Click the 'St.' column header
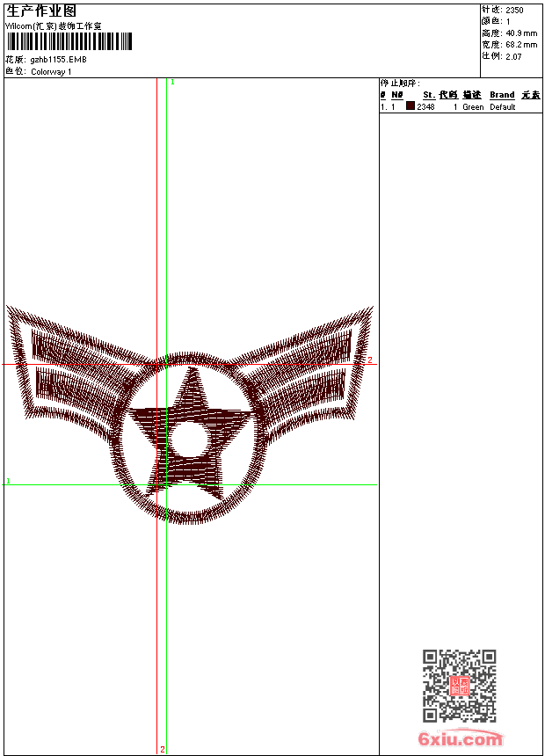Screen dimensions: 545x756 coord(429,95)
